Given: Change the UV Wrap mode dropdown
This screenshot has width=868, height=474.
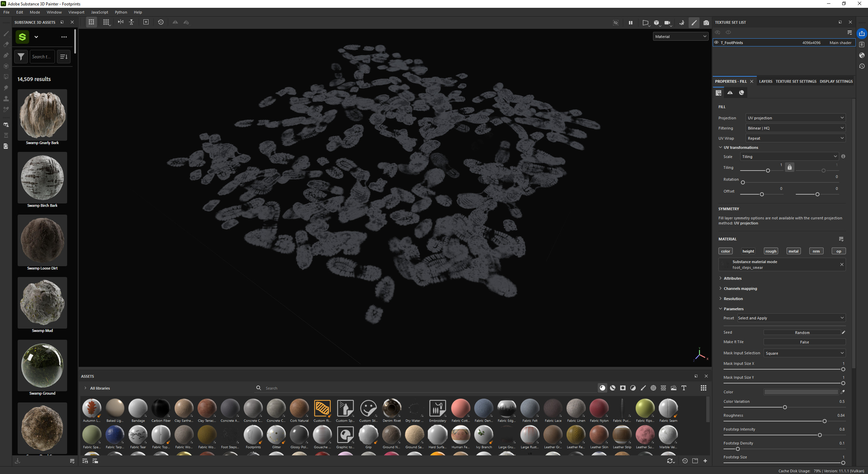Looking at the screenshot, I should click(795, 138).
